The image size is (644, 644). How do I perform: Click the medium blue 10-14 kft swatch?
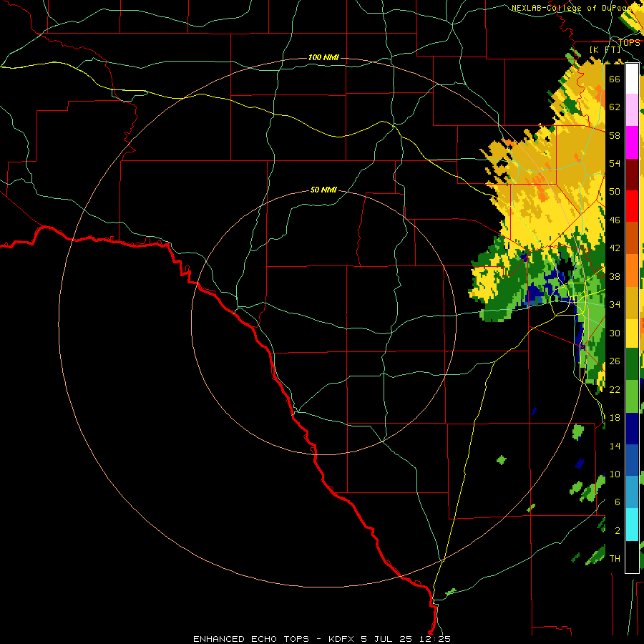[x=632, y=460]
